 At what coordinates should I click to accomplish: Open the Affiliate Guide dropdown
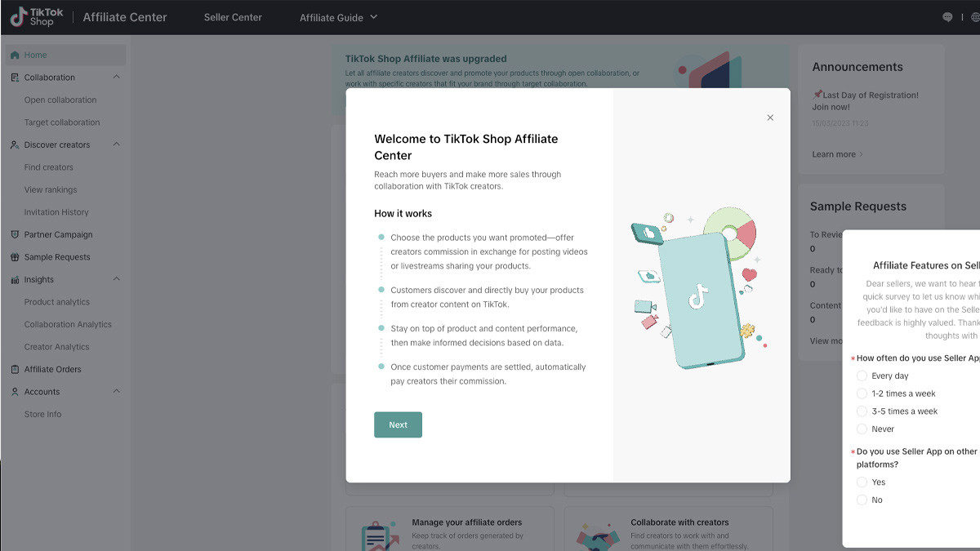click(x=338, y=17)
